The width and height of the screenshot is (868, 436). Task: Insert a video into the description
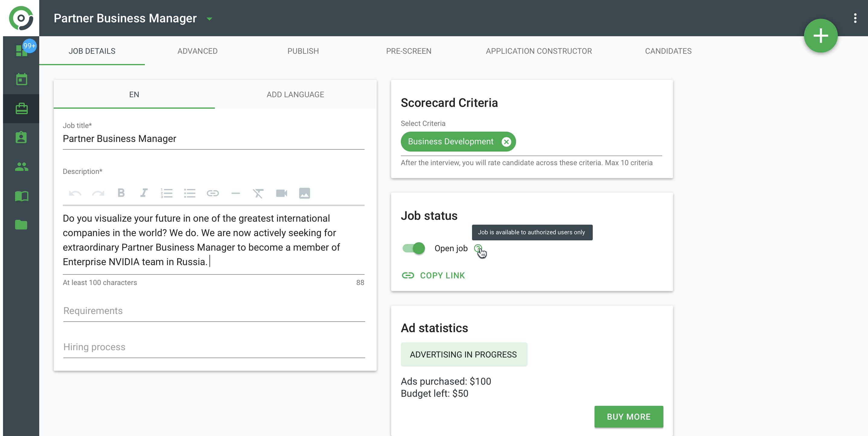[281, 193]
